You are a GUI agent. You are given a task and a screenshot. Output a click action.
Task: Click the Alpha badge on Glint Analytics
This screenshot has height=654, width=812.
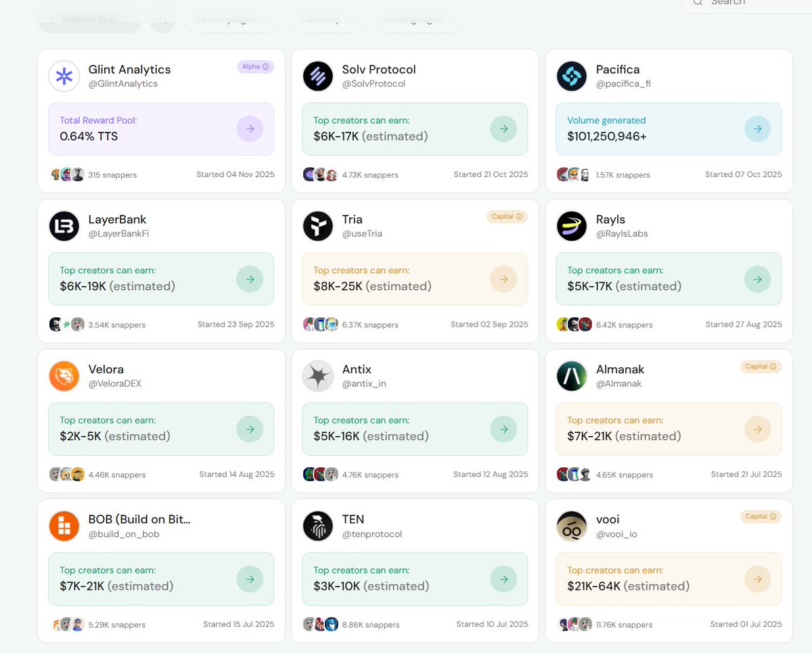coord(255,66)
